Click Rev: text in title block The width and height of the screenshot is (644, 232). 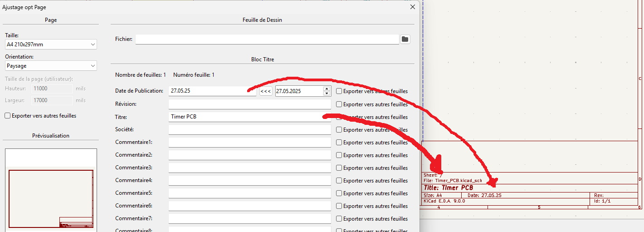coord(599,195)
